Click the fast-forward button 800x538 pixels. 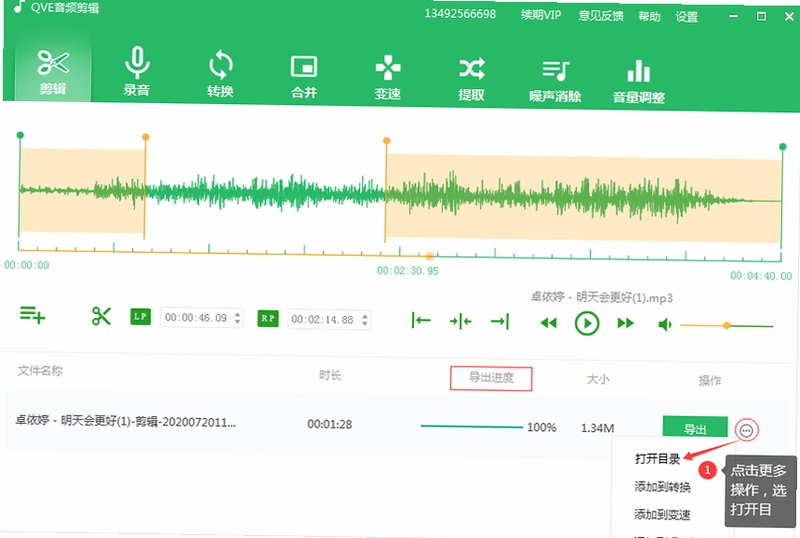pos(626,323)
